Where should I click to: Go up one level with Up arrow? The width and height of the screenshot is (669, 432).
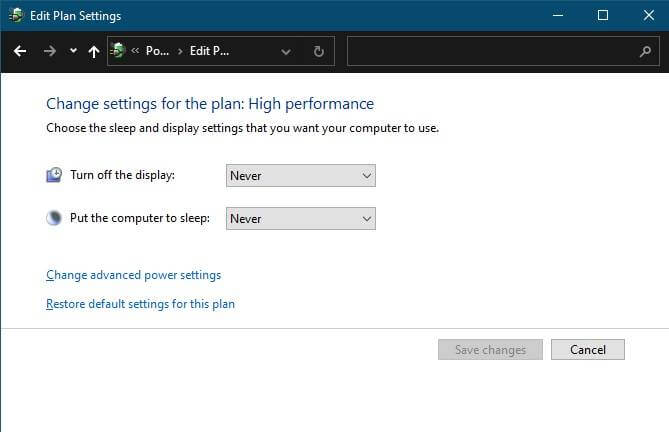93,51
